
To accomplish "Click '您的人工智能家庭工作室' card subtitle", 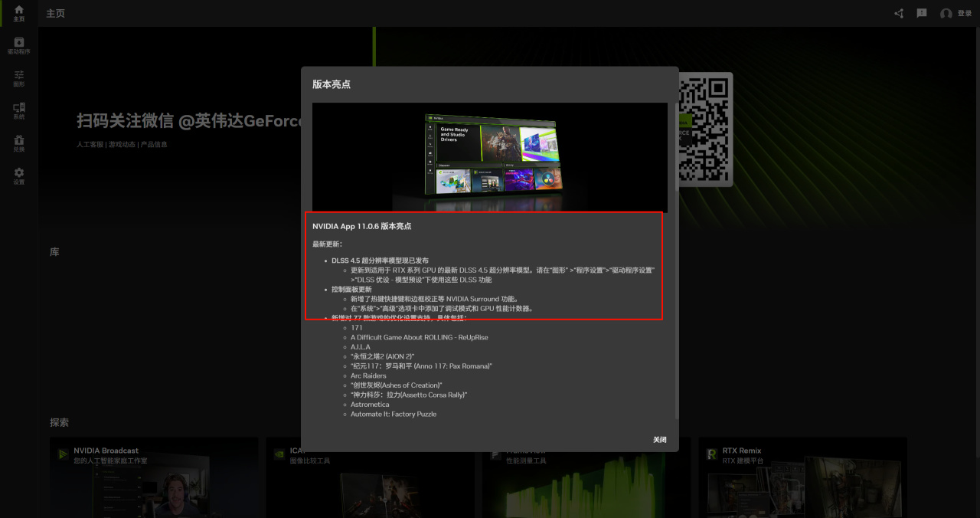I will pos(110,461).
